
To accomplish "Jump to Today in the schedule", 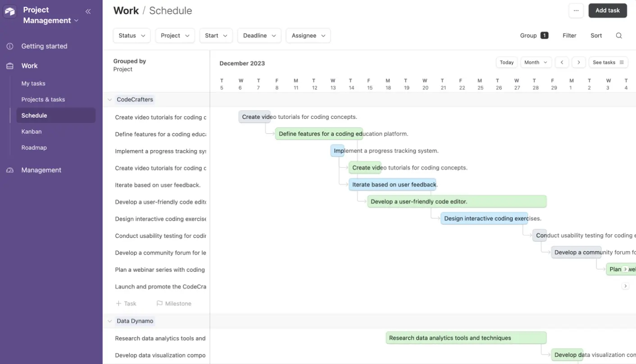I will 507,63.
